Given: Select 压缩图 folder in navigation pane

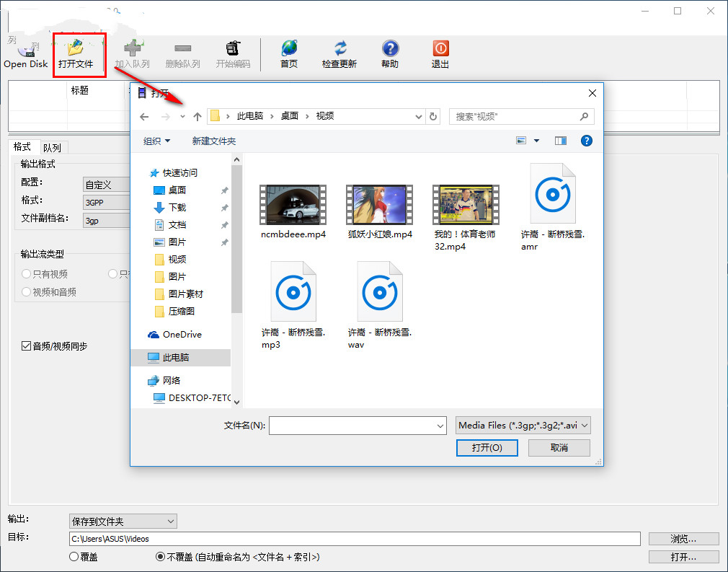Looking at the screenshot, I should tap(174, 312).
